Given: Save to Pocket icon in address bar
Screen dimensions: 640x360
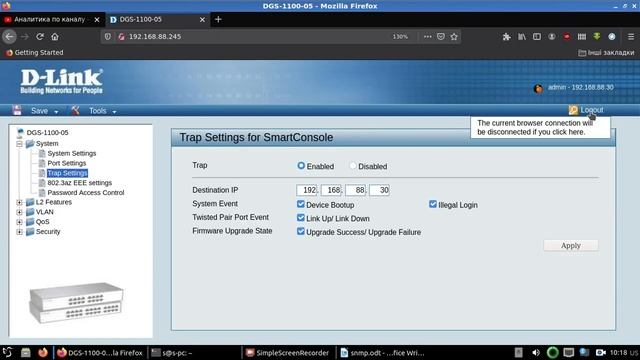Looking at the screenshot, I should (x=441, y=37).
